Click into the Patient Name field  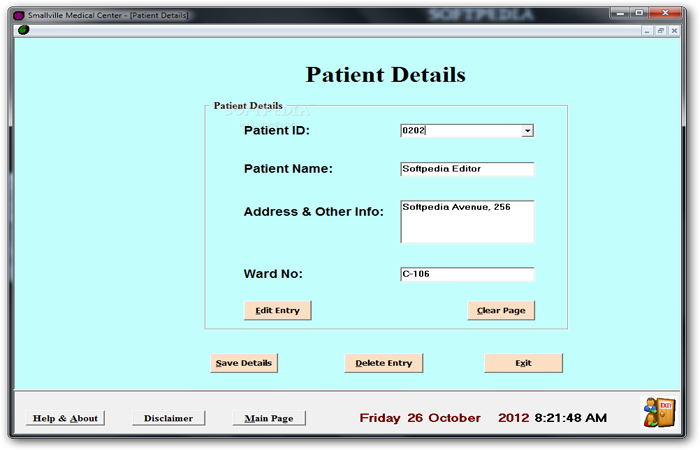[x=467, y=169]
